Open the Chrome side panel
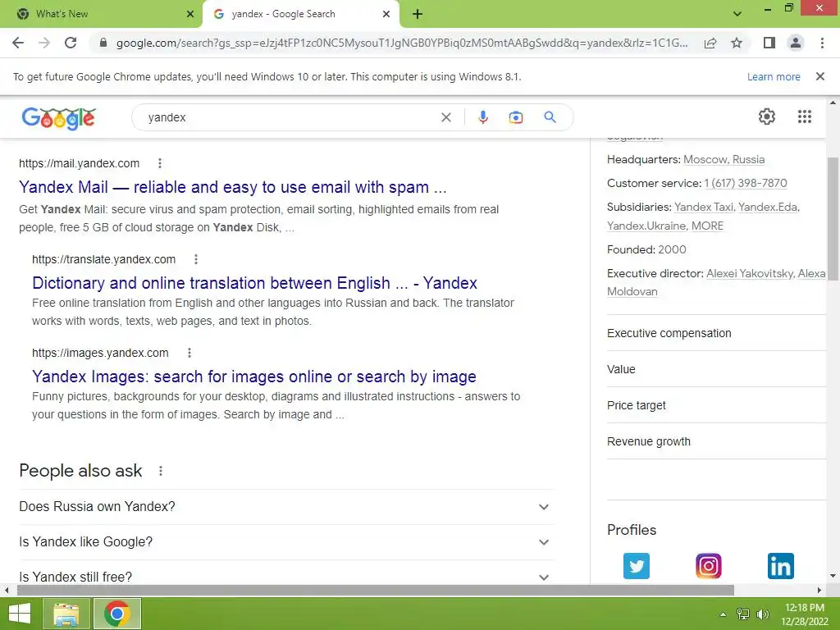Screen dimensions: 840x630 tap(769, 43)
